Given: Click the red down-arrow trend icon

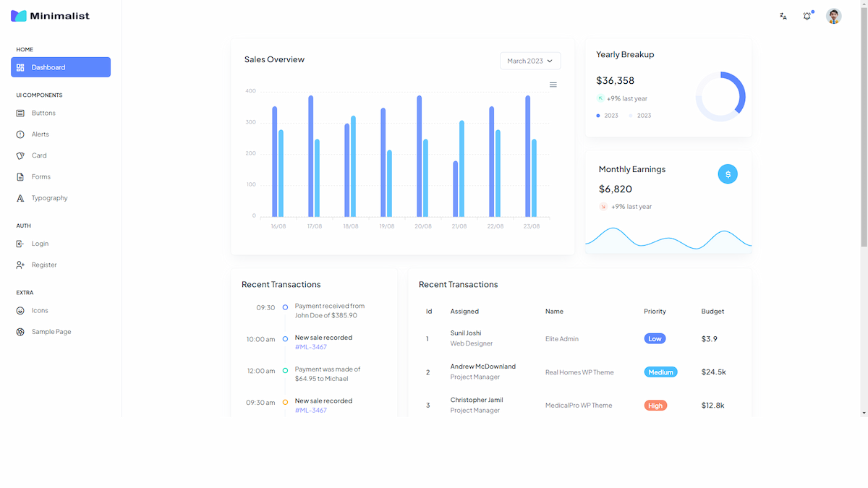Looking at the screenshot, I should 603,207.
